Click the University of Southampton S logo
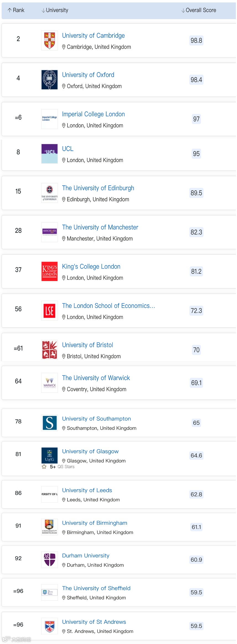The image size is (237, 644). pos(50,423)
